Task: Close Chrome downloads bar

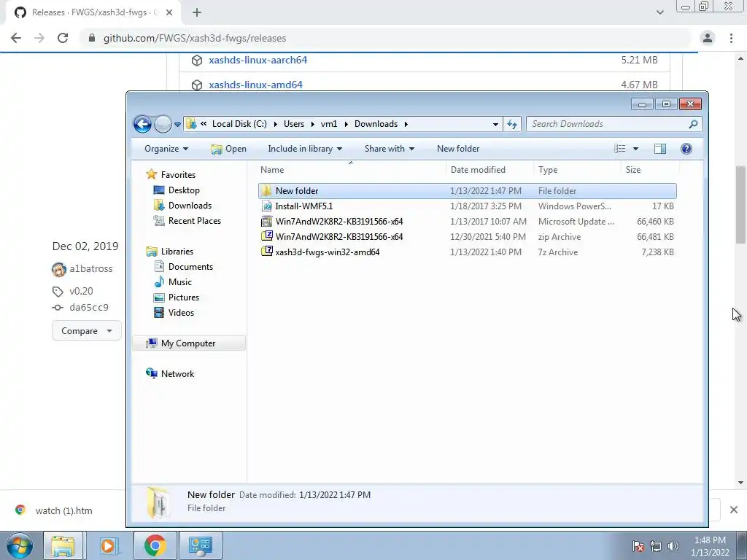Action: (734, 510)
